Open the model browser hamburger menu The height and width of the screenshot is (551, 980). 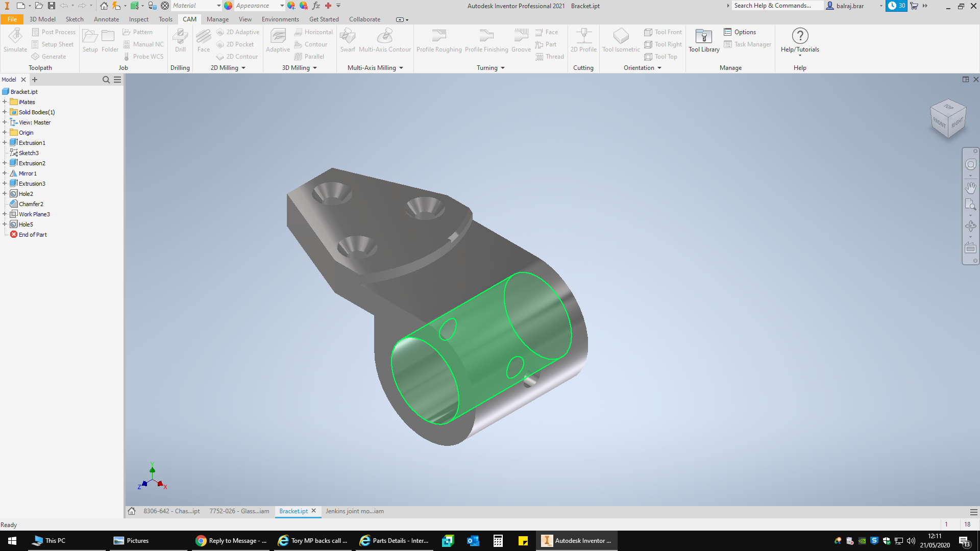(x=117, y=80)
